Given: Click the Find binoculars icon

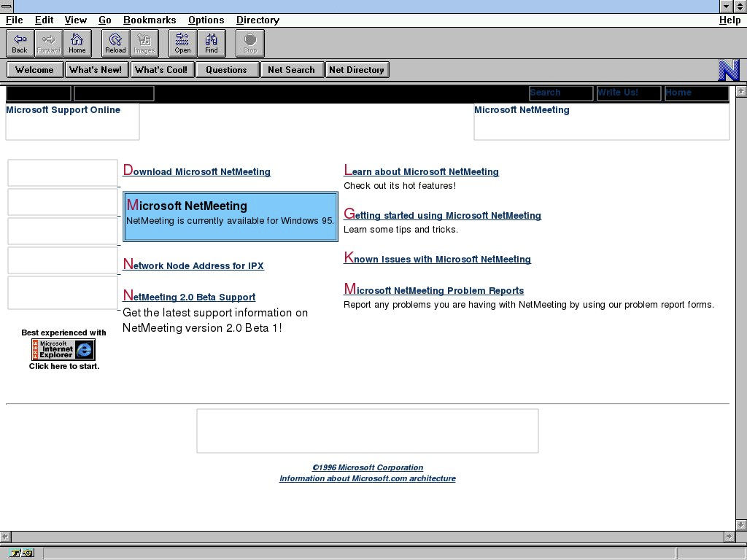Looking at the screenshot, I should coord(211,43).
